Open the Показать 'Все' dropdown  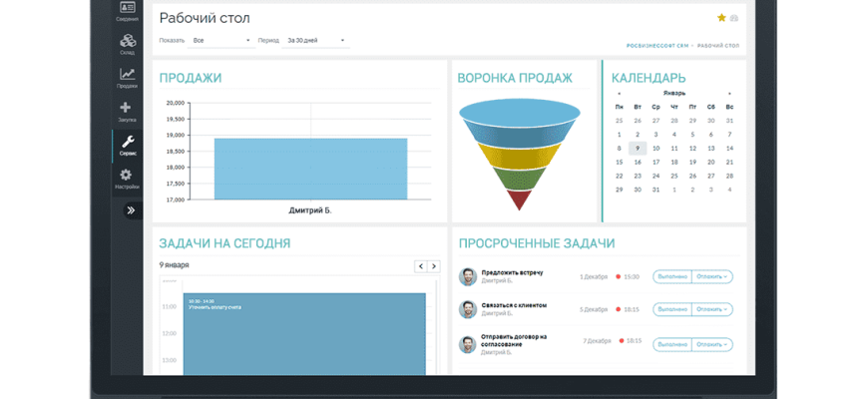221,41
